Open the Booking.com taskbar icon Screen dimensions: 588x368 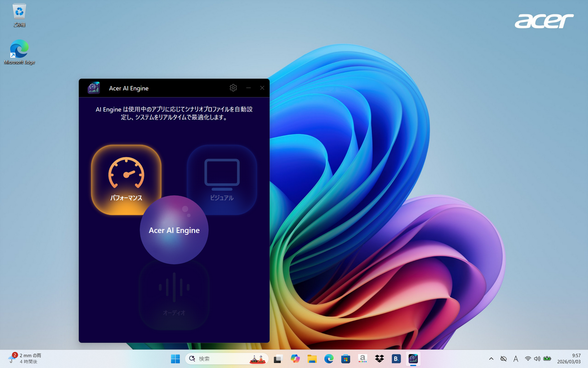[396, 359]
